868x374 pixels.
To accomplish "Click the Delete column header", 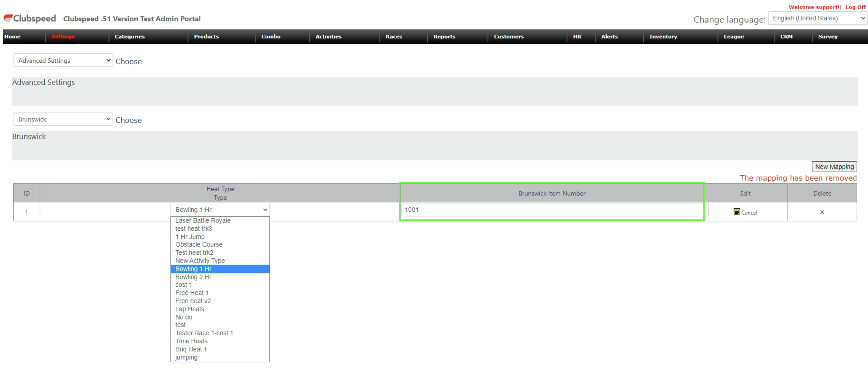I will pyautogui.click(x=822, y=193).
